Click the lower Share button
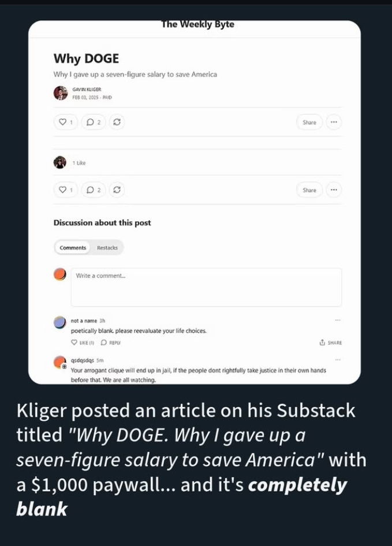Image resolution: width=392 pixels, height=546 pixels. pyautogui.click(x=309, y=190)
